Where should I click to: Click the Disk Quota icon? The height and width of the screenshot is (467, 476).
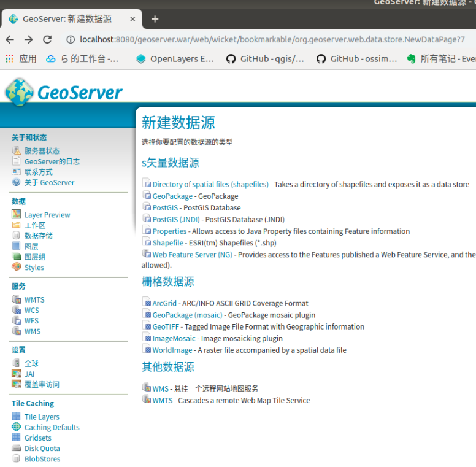coord(17,449)
